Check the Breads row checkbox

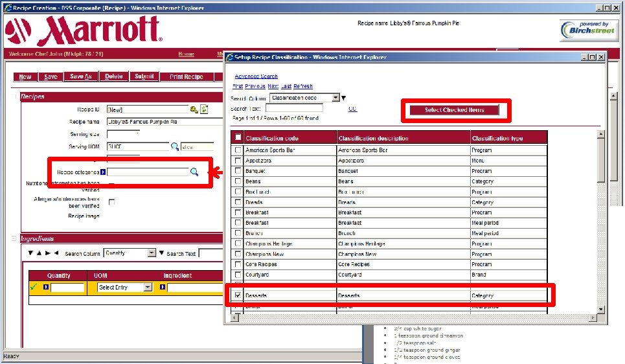tap(238, 201)
